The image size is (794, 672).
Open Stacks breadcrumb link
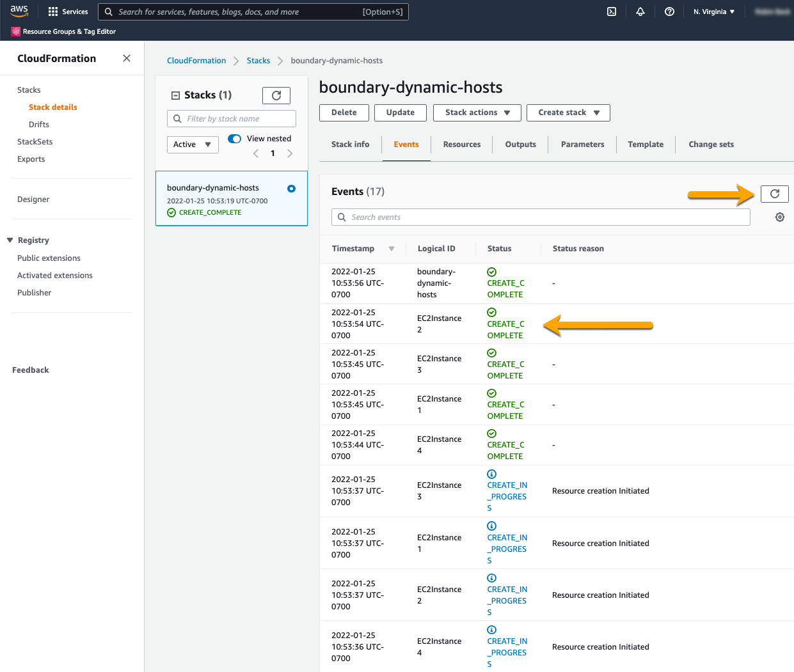(x=258, y=61)
